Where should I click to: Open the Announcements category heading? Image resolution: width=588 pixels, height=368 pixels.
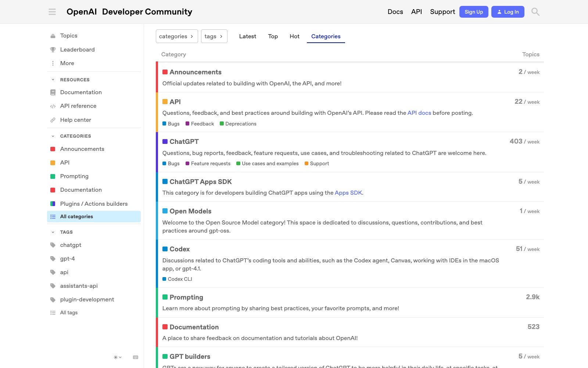pos(196,72)
